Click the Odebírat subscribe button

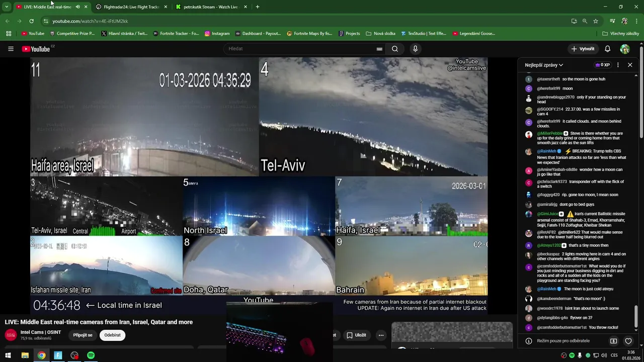(x=112, y=335)
